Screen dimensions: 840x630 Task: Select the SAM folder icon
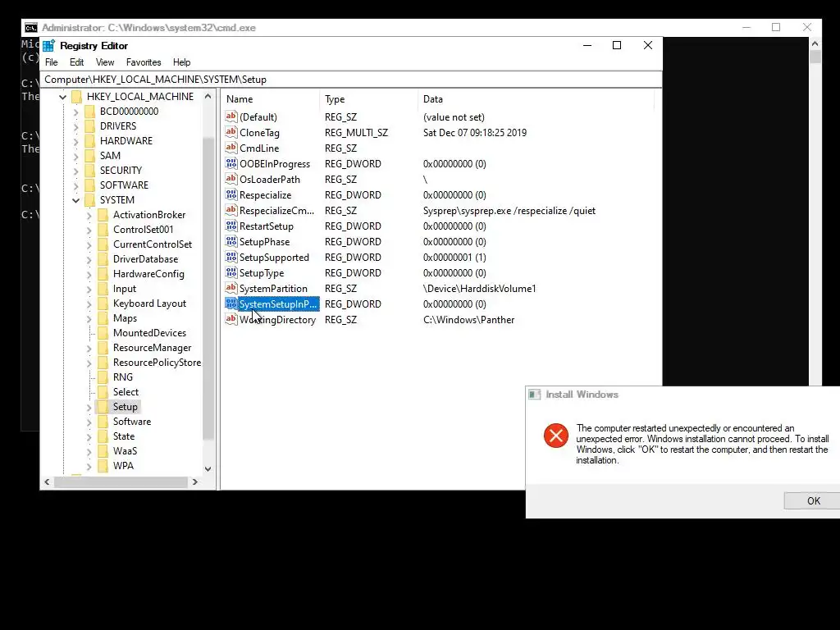(90, 155)
